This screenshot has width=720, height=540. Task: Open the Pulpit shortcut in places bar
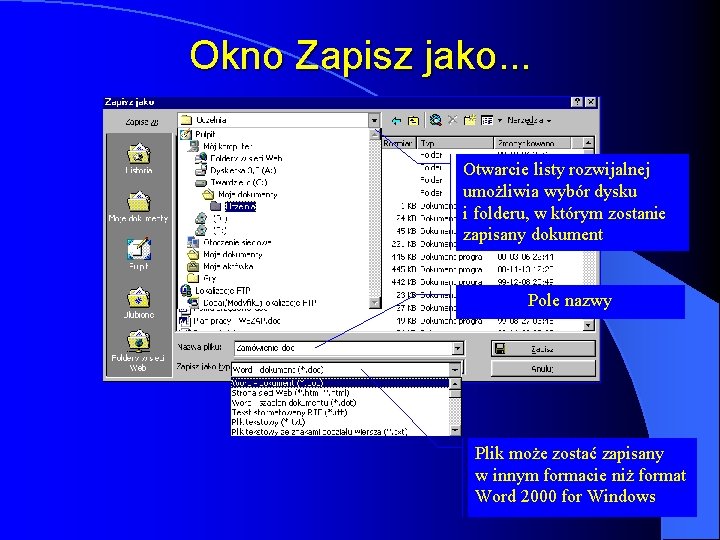tap(139, 255)
